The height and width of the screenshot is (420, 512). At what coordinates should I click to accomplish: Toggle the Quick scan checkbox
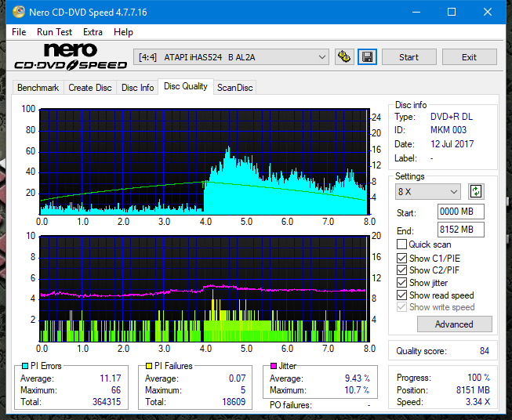click(401, 244)
